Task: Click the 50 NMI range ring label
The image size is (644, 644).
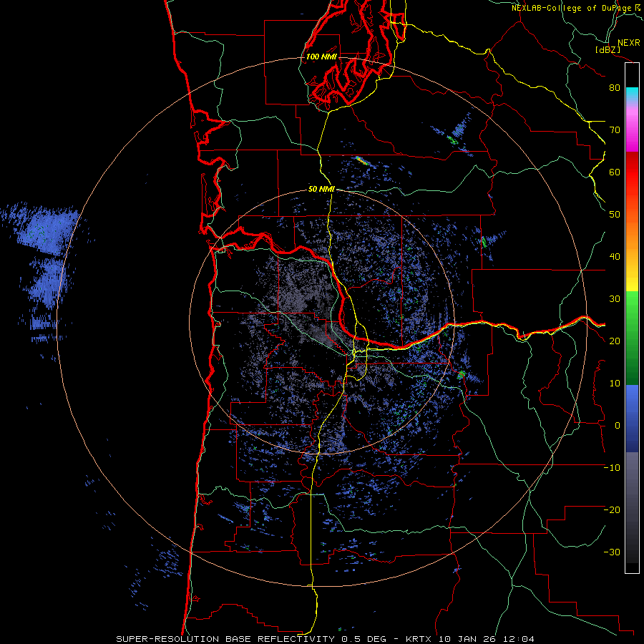Action: 321,189
